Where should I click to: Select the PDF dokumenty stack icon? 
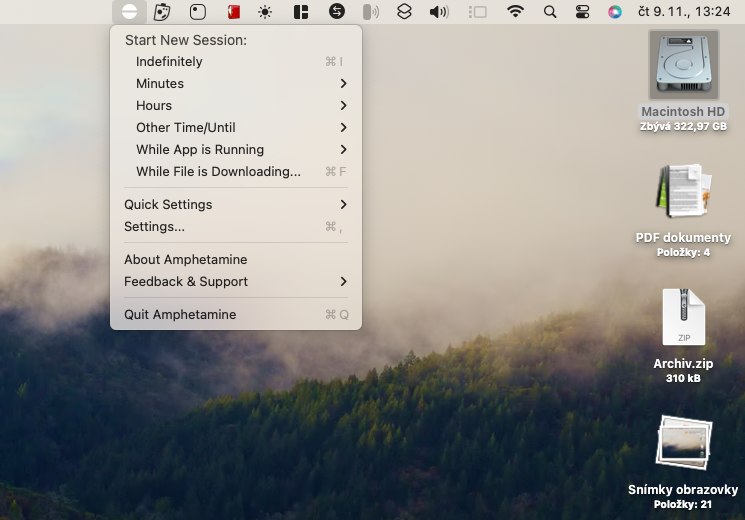[684, 191]
